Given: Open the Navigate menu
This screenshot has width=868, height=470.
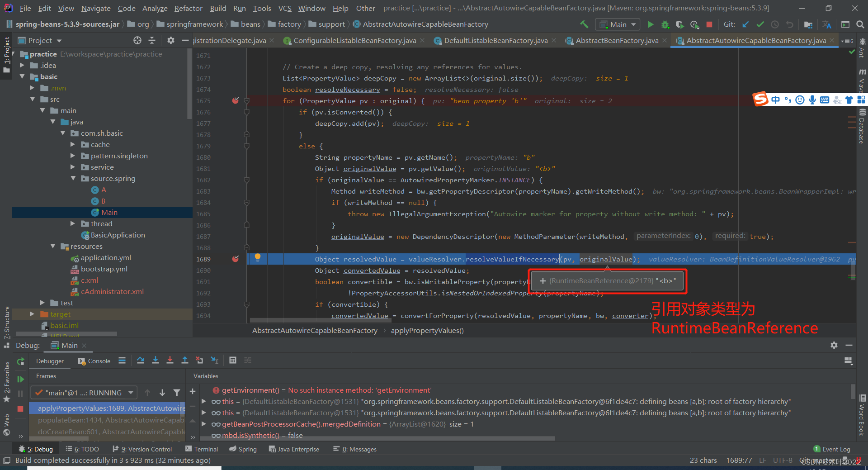Looking at the screenshot, I should tap(96, 8).
